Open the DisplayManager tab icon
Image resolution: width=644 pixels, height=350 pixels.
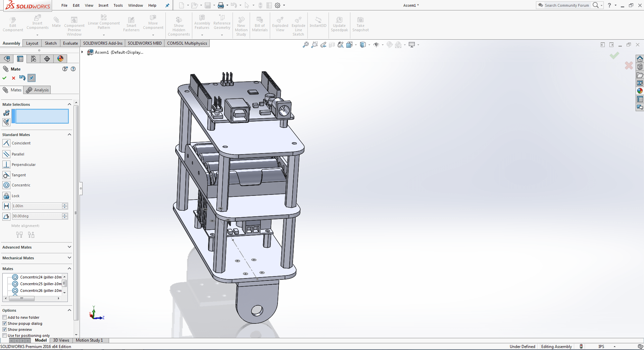(x=60, y=59)
